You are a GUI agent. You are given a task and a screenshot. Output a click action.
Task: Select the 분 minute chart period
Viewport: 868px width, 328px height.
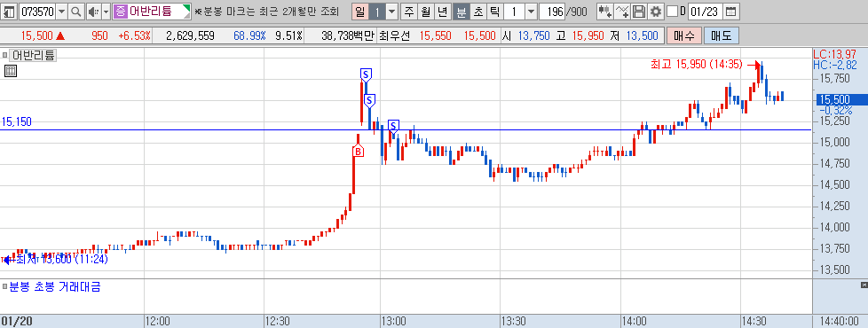click(461, 11)
